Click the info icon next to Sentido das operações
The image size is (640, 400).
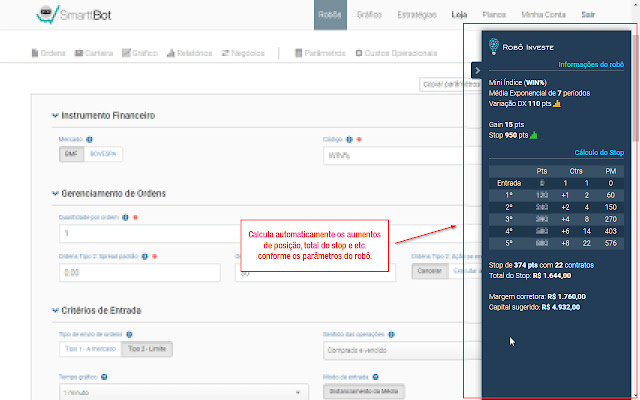click(391, 335)
